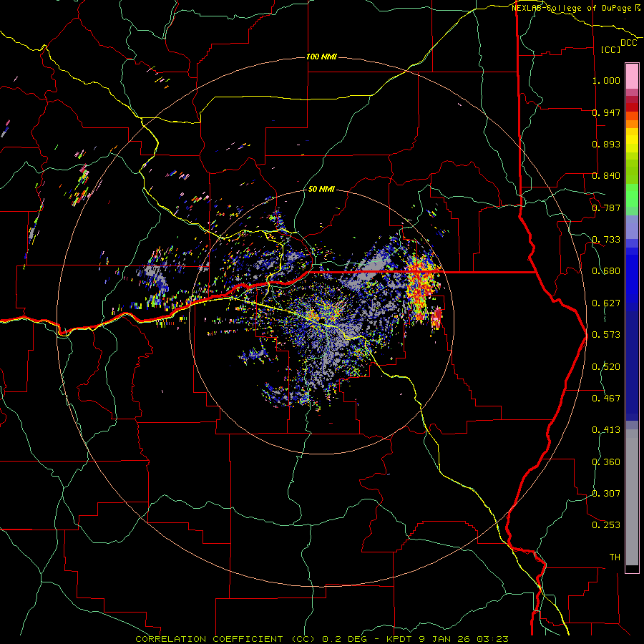The image size is (644, 644).
Task: Click the 0.253 scale value
Action: (606, 525)
